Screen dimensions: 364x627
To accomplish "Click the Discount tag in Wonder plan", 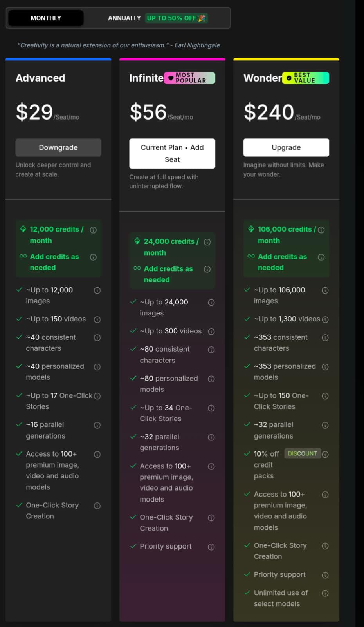I will click(302, 453).
